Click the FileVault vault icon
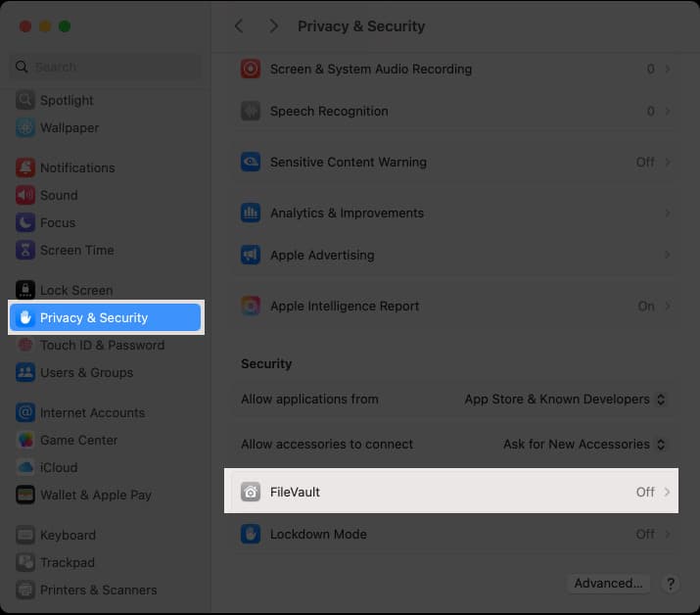Viewport: 700px width, 615px height. (x=251, y=492)
